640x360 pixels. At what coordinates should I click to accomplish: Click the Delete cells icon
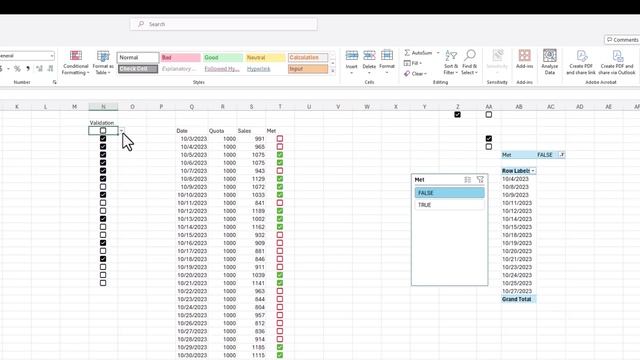point(369,55)
